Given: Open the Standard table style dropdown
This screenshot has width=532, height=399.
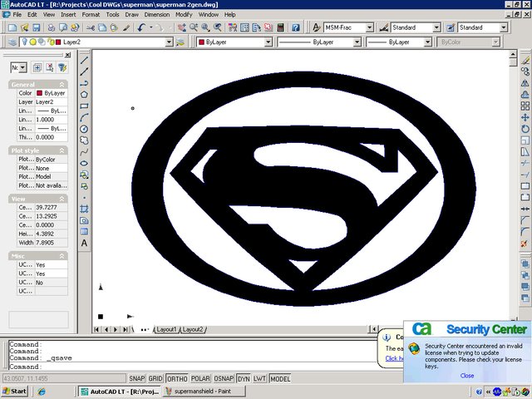Looking at the screenshot, I should pyautogui.click(x=504, y=27).
